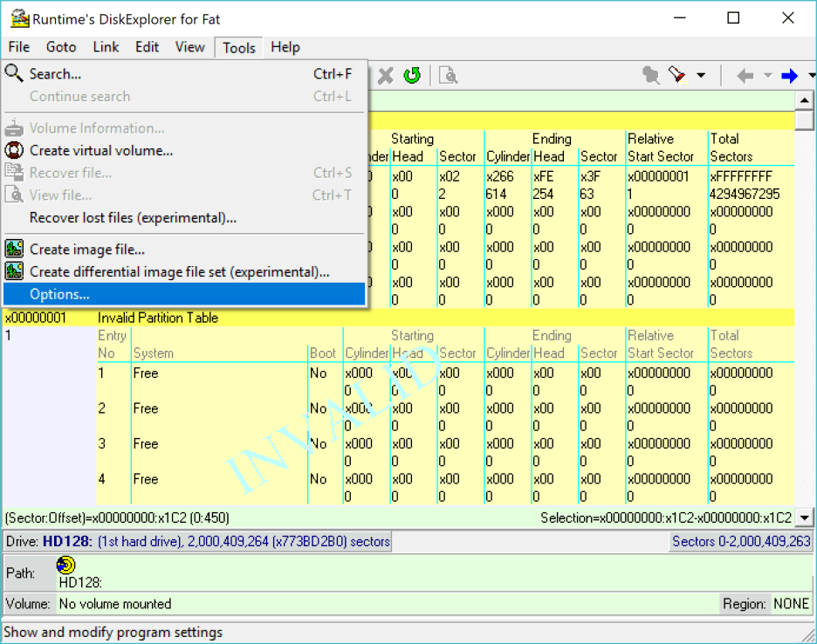Select Options... in the Tools menu
Viewport: 817px width, 644px height.
pos(59,294)
